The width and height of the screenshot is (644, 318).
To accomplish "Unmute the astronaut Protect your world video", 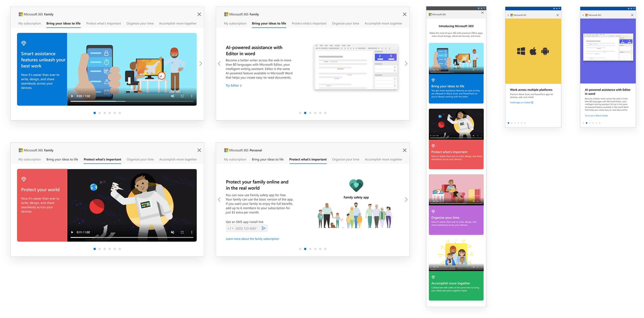I will [173, 232].
